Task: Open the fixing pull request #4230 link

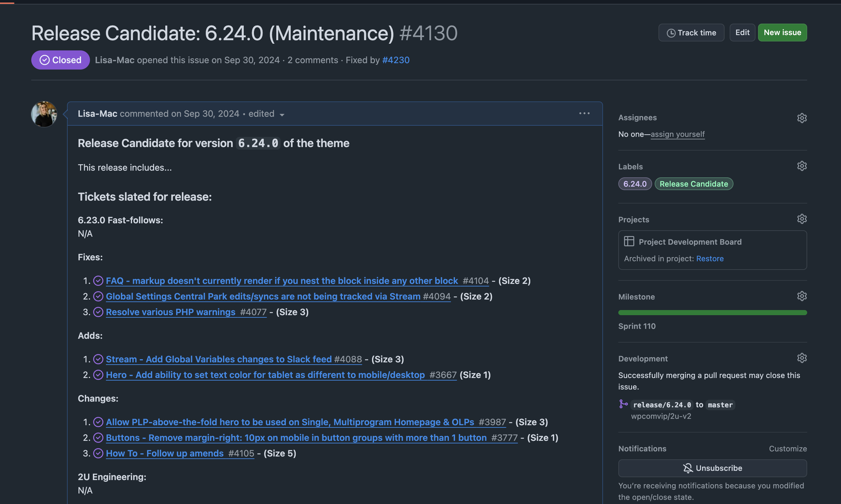Action: coord(396,60)
